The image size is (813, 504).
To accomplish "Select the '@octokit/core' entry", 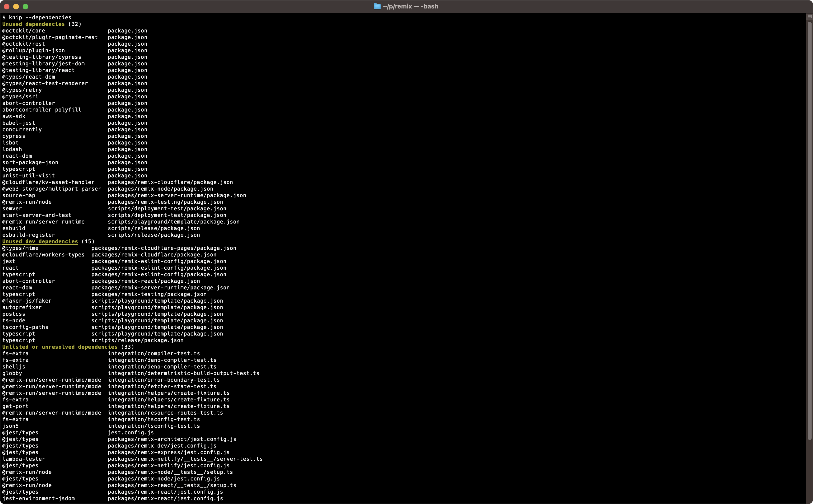I will (x=24, y=31).
